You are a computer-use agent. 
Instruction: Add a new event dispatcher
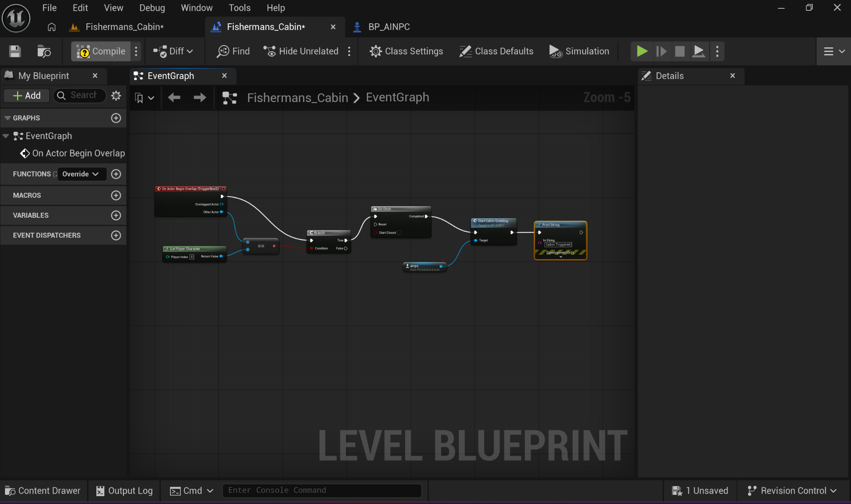(x=116, y=235)
